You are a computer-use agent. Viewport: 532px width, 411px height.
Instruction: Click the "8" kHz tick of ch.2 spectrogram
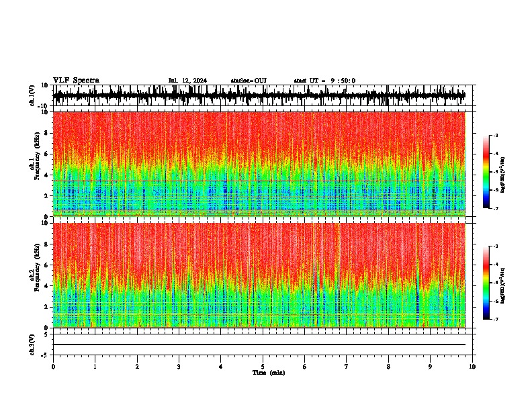(x=46, y=244)
